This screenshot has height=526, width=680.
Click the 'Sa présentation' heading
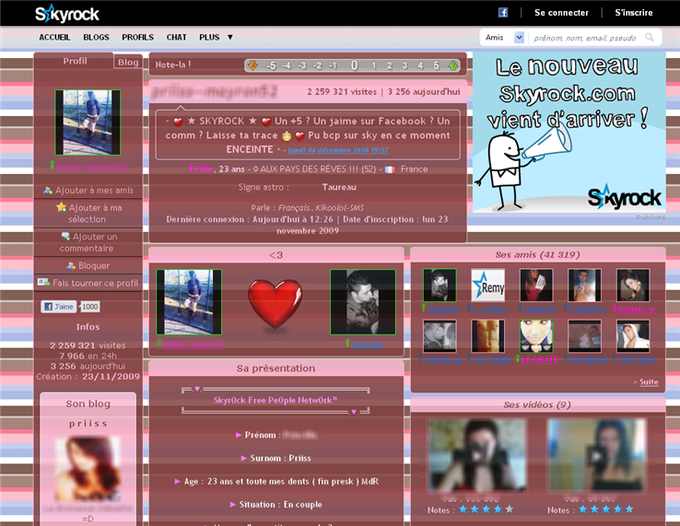276,368
